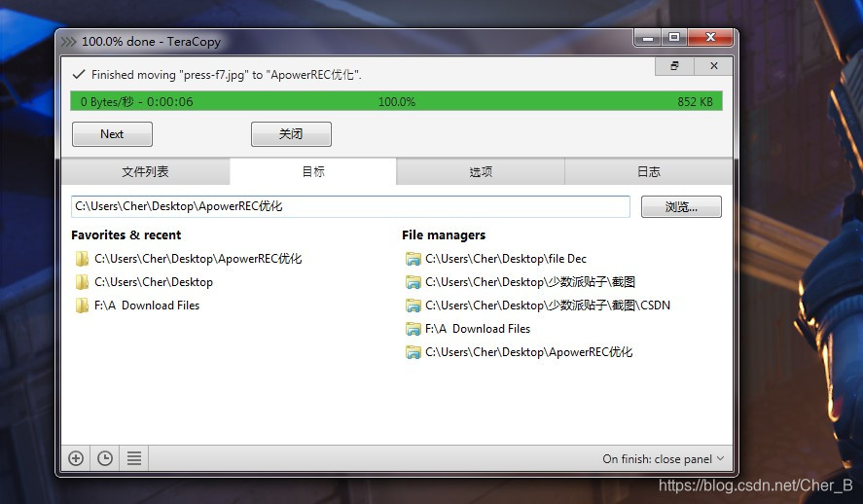863x504 pixels.
Task: Open the history clock icon
Action: pos(105,458)
